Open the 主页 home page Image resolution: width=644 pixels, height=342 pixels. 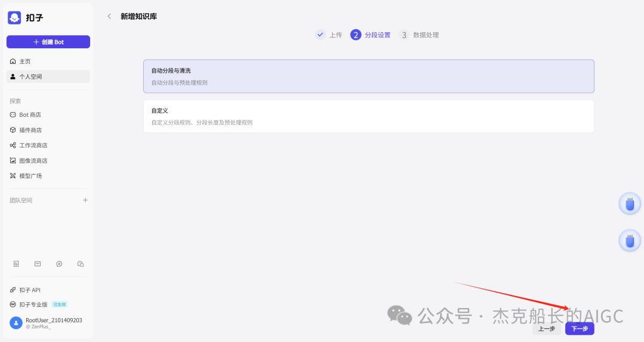point(48,61)
